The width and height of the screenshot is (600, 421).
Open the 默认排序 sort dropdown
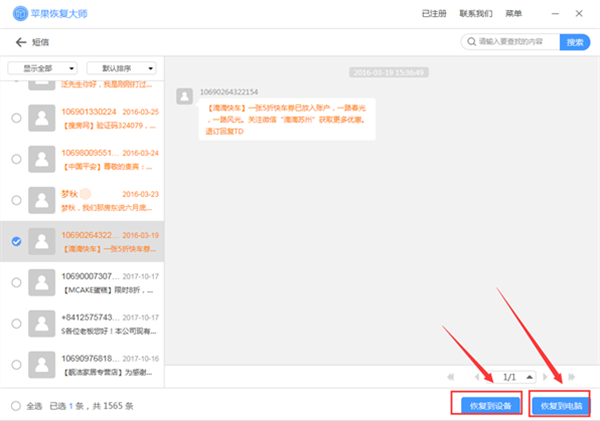(122, 69)
